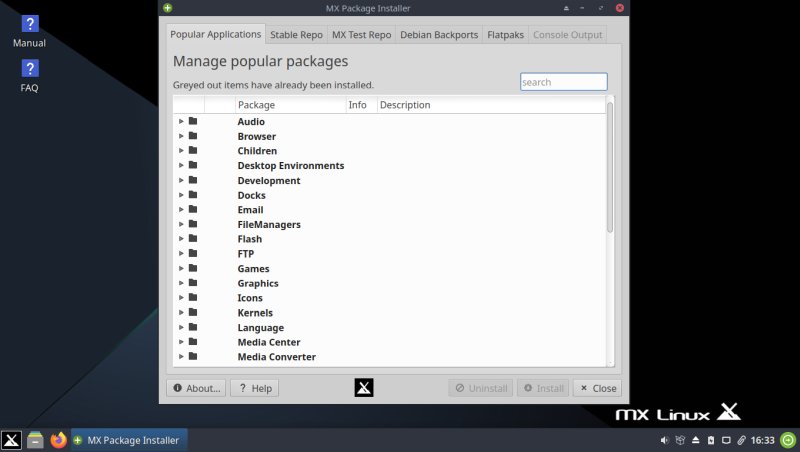This screenshot has width=800, height=452.
Task: Expand the Icons category
Action: (181, 297)
